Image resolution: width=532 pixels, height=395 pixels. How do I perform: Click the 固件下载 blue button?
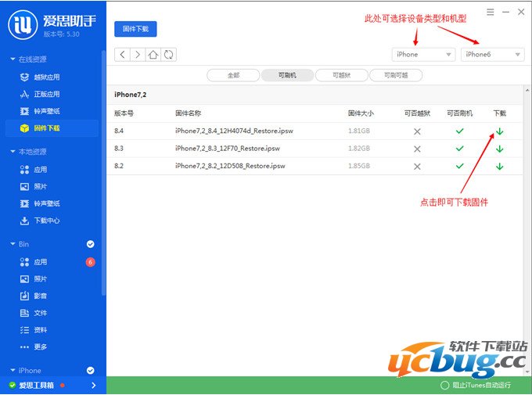point(136,29)
